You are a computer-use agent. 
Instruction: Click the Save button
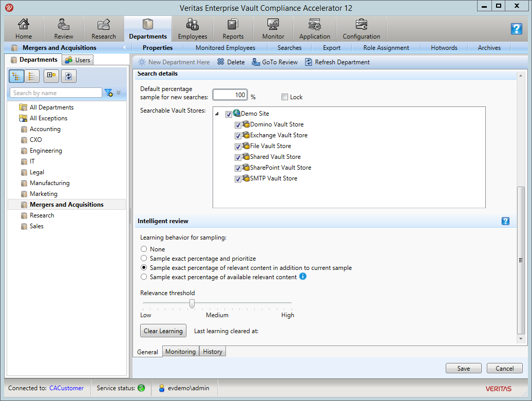coord(464,369)
